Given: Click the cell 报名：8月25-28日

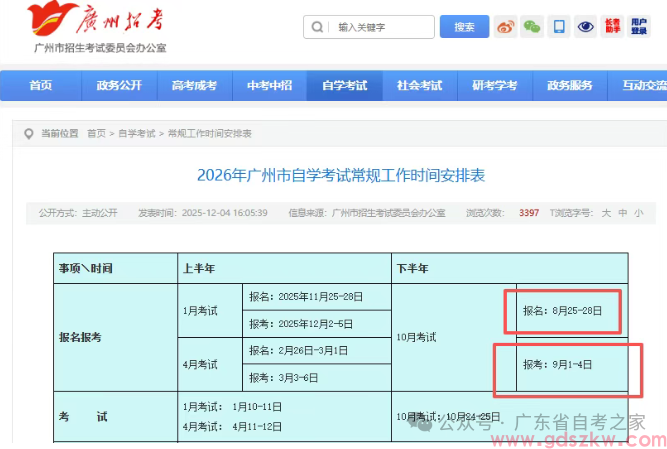Looking at the screenshot, I should coord(572,311).
